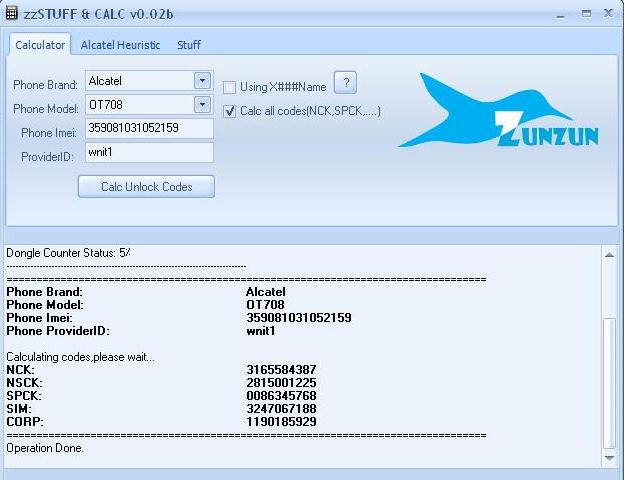Focus the Phone Imei input field
This screenshot has width=624, height=480.
coord(149,129)
